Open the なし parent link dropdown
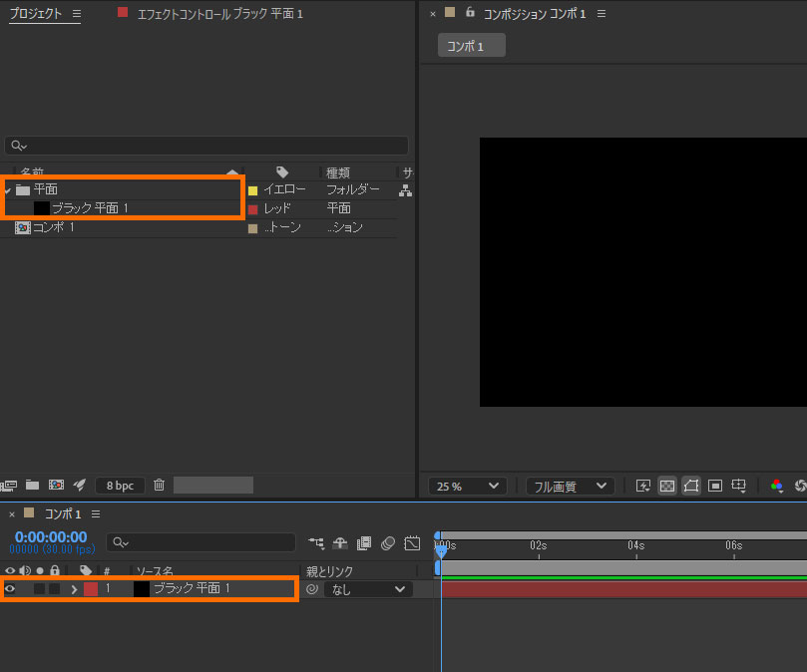This screenshot has width=807, height=672. pyautogui.click(x=369, y=589)
